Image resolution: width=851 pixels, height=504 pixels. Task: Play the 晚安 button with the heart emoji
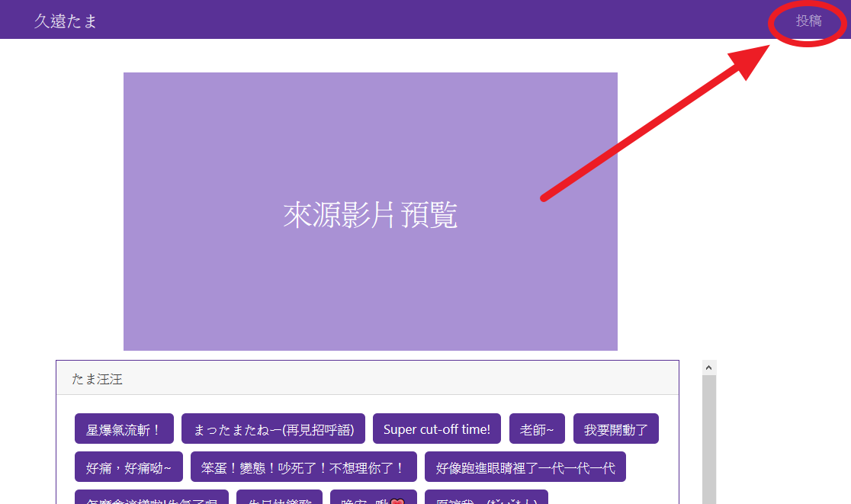coord(373,499)
